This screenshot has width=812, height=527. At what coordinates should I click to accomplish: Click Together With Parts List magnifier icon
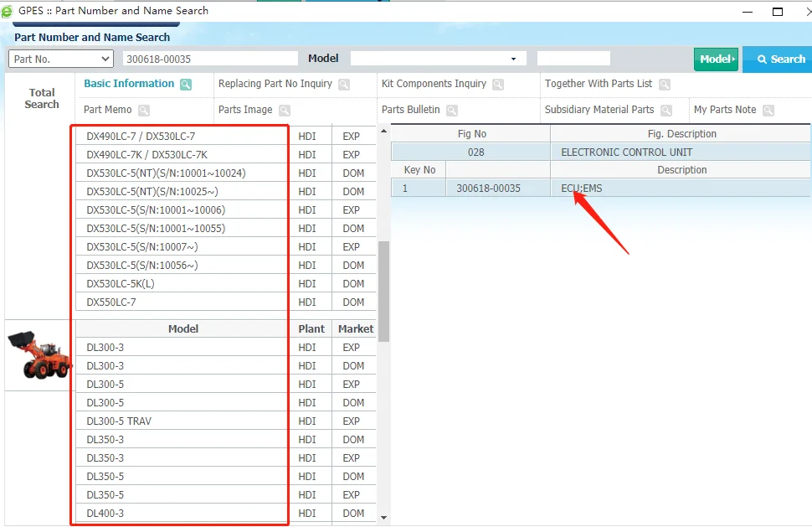click(665, 85)
